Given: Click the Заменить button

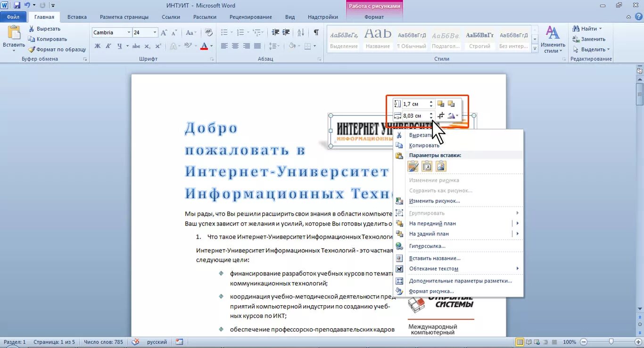Looking at the screenshot, I should coord(589,39).
